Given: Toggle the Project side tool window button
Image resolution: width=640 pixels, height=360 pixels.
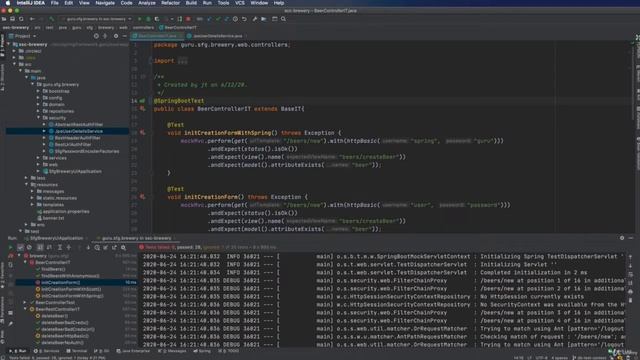Looking at the screenshot, I should (2, 46).
